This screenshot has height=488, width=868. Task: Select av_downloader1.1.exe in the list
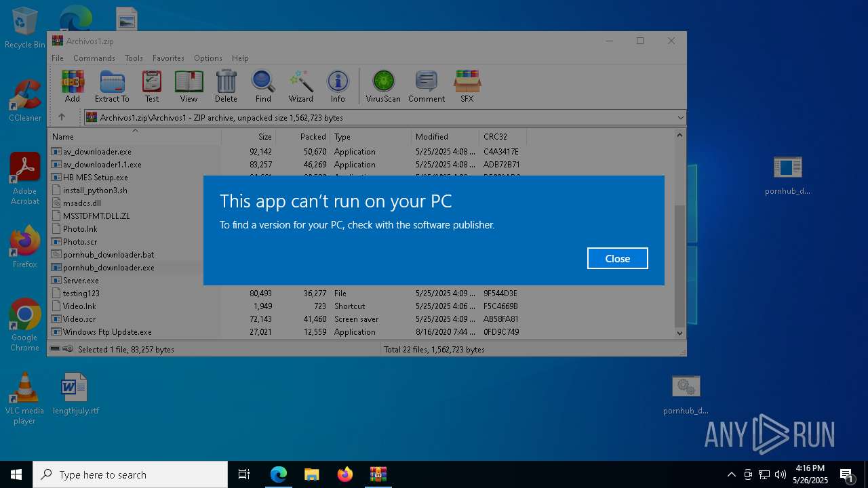pyautogui.click(x=102, y=165)
